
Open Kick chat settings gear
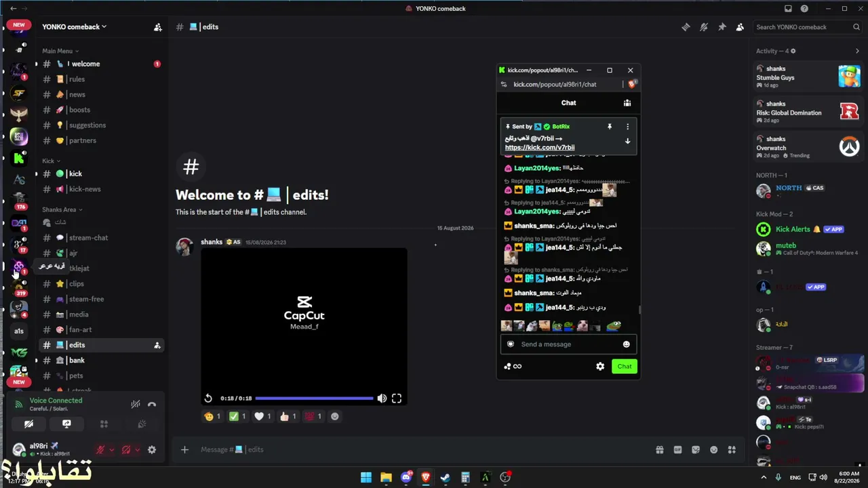[600, 367]
